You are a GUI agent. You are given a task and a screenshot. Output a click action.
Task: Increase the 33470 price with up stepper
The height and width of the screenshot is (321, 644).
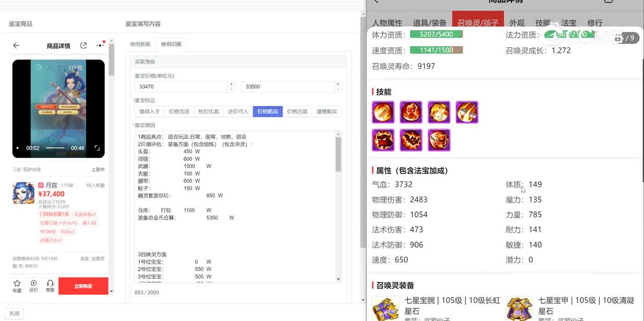pyautogui.click(x=231, y=84)
